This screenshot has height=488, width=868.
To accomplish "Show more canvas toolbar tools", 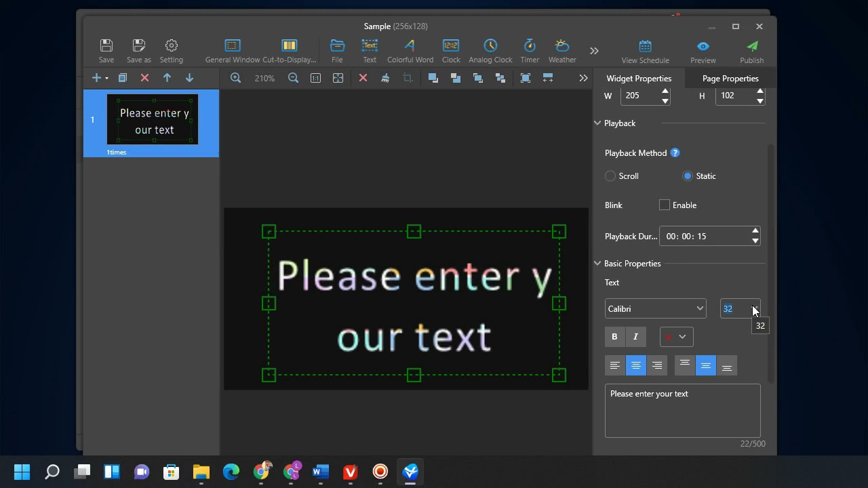I will pos(583,78).
